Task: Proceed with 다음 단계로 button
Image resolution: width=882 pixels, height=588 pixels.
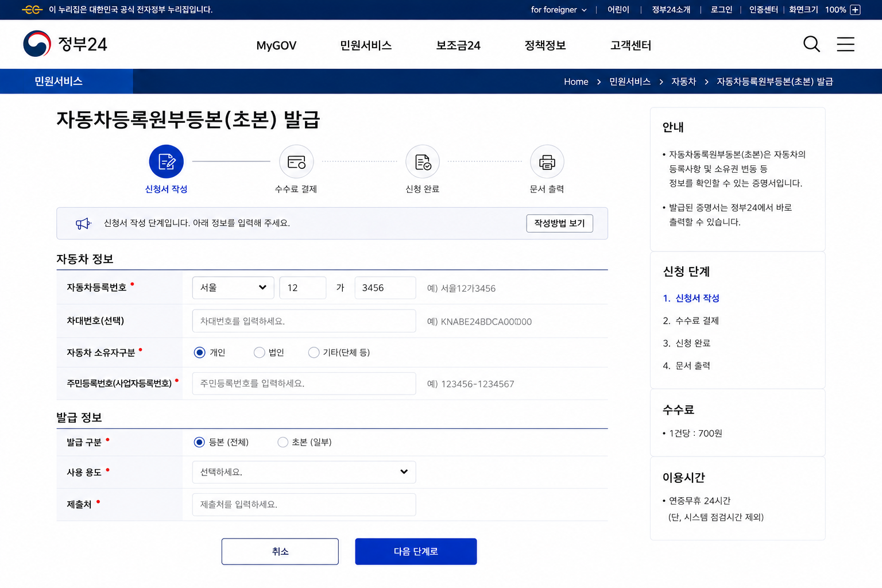Action: tap(416, 551)
